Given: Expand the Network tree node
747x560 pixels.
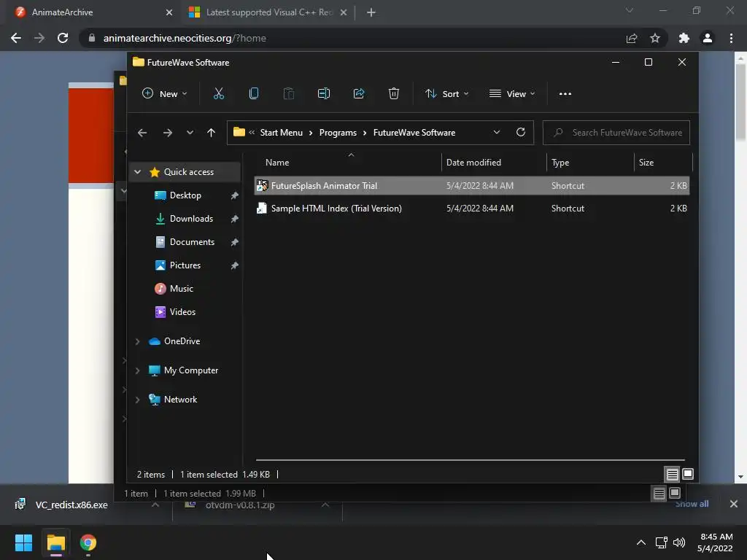Looking at the screenshot, I should [138, 400].
